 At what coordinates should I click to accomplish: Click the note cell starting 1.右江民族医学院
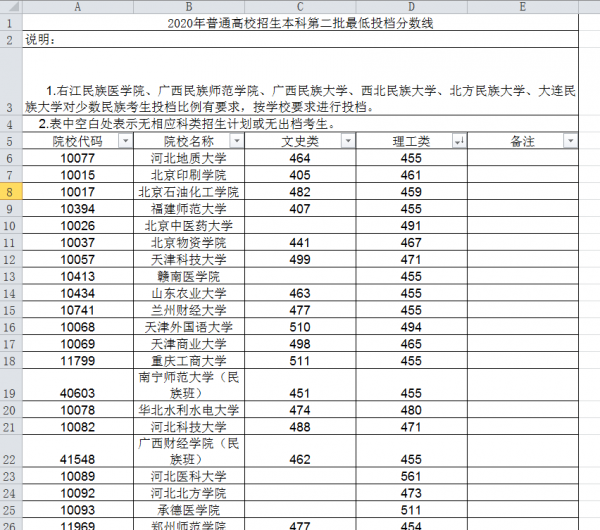click(300, 82)
